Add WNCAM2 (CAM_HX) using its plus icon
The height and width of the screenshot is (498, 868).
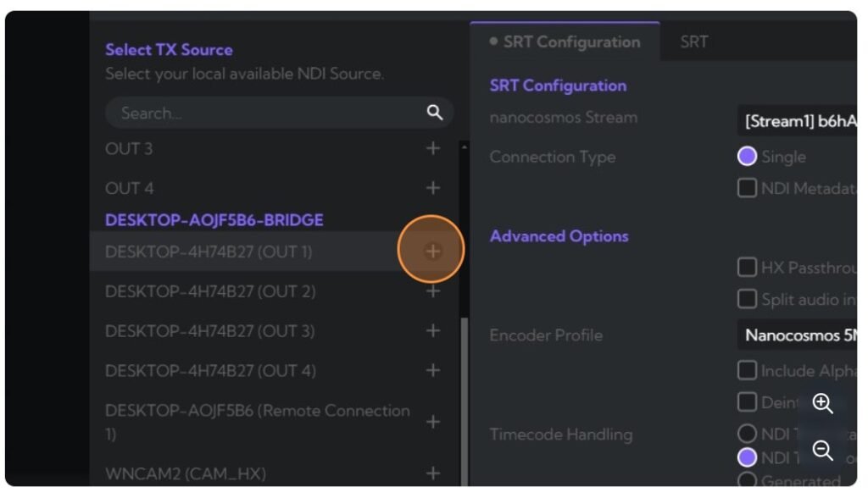[x=432, y=473]
